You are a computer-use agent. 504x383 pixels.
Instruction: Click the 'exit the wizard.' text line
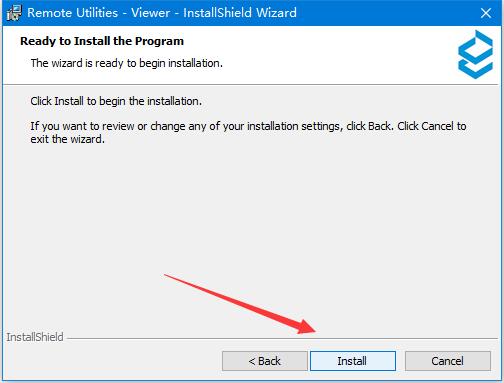point(68,139)
